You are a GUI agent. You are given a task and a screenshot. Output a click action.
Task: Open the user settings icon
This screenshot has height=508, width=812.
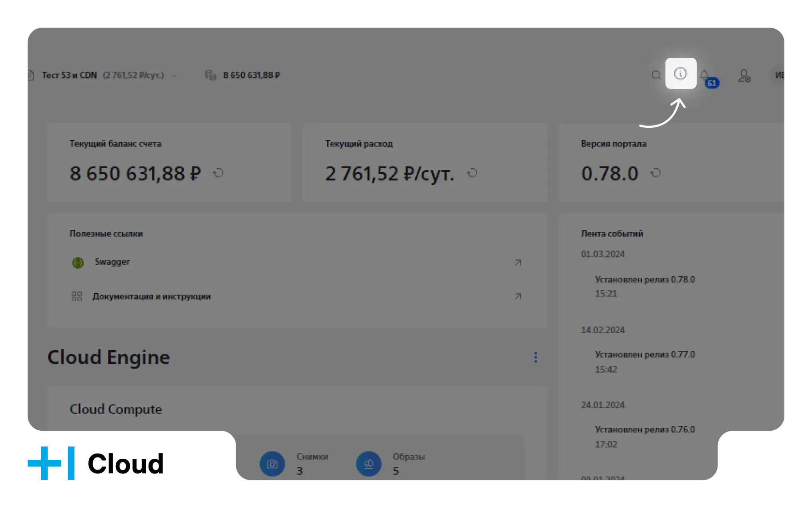(x=744, y=75)
